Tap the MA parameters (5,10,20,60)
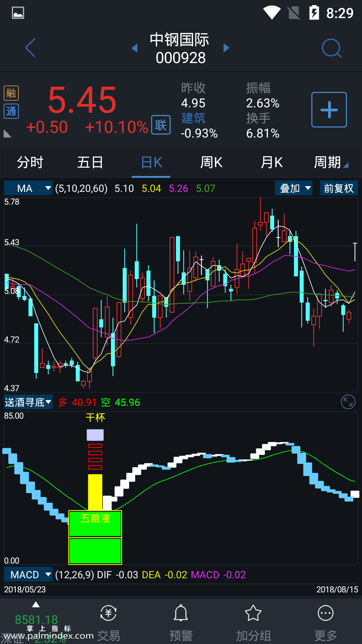Viewport: 362px width, 644px height. tap(81, 188)
